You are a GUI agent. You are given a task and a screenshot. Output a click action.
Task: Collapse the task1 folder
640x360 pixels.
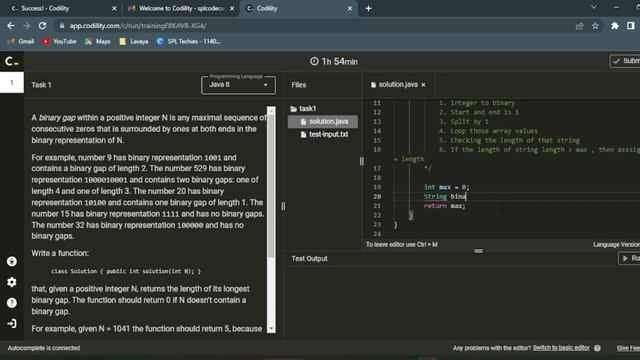click(x=303, y=109)
